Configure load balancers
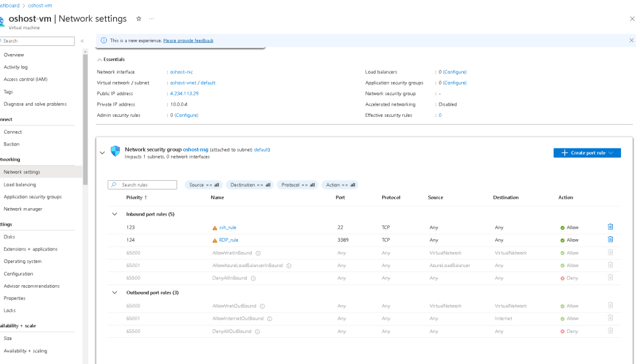Image resolution: width=636 pixels, height=364 pixels. coord(454,72)
